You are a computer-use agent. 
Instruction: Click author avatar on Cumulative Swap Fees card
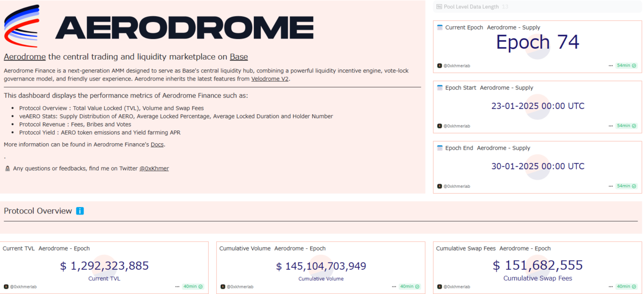[440, 286]
